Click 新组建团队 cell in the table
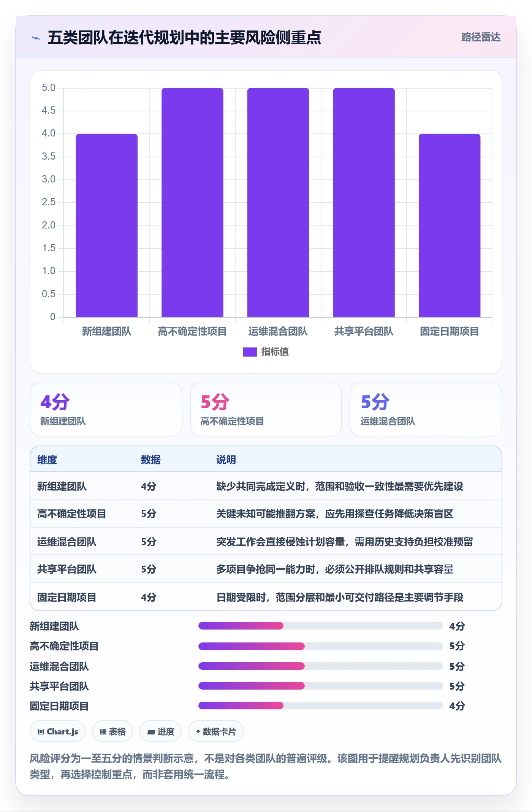The image size is (532, 812). [62, 486]
